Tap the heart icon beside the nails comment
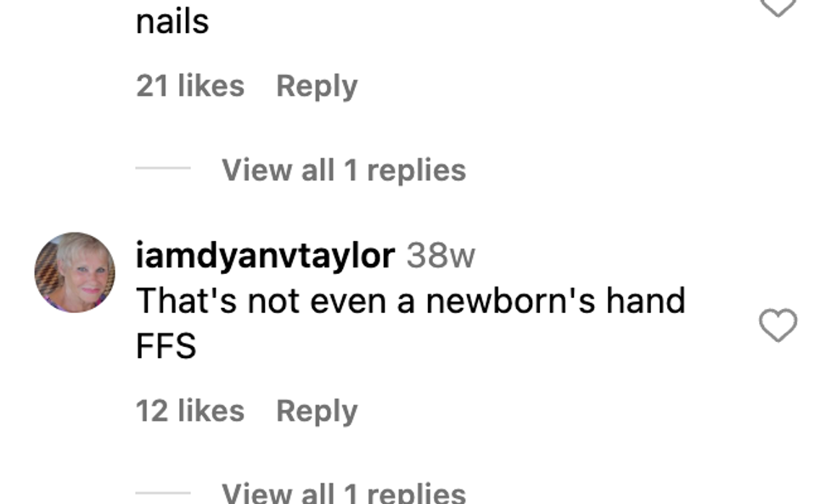This screenshot has height=504, width=832. click(778, 8)
